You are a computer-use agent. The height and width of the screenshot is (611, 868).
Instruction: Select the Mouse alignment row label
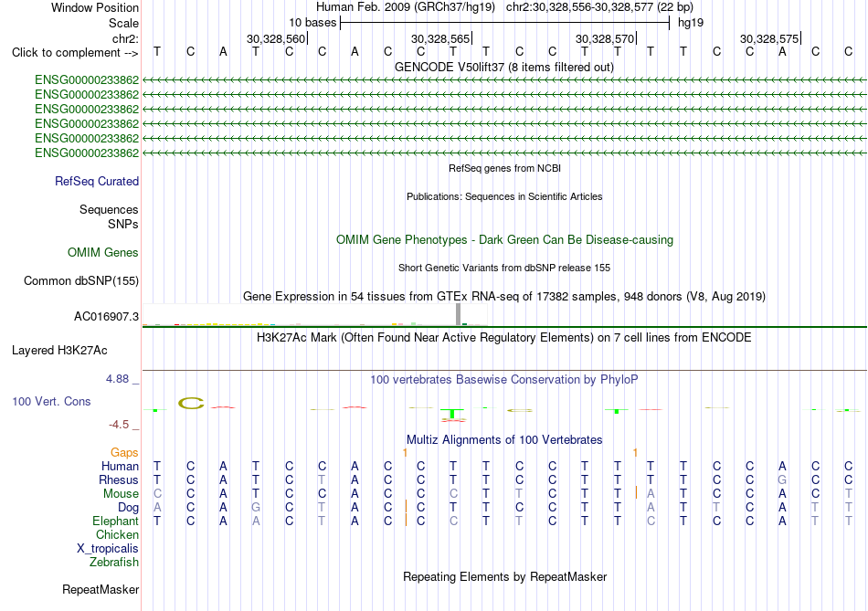tap(121, 493)
